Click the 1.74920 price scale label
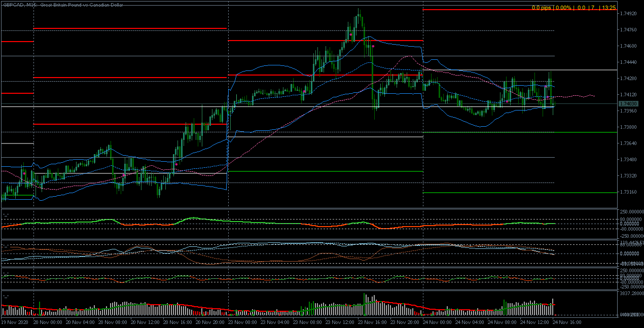 (x=629, y=14)
